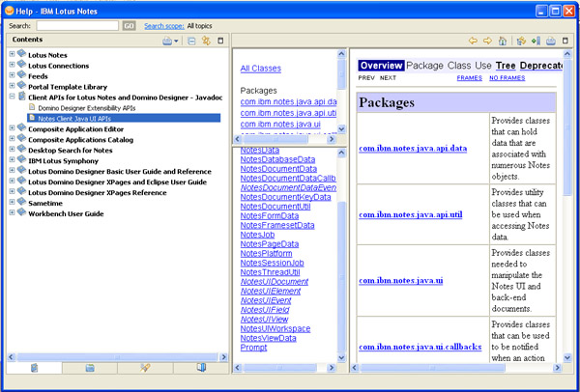Print the current help page
The image size is (580, 392).
[550, 41]
